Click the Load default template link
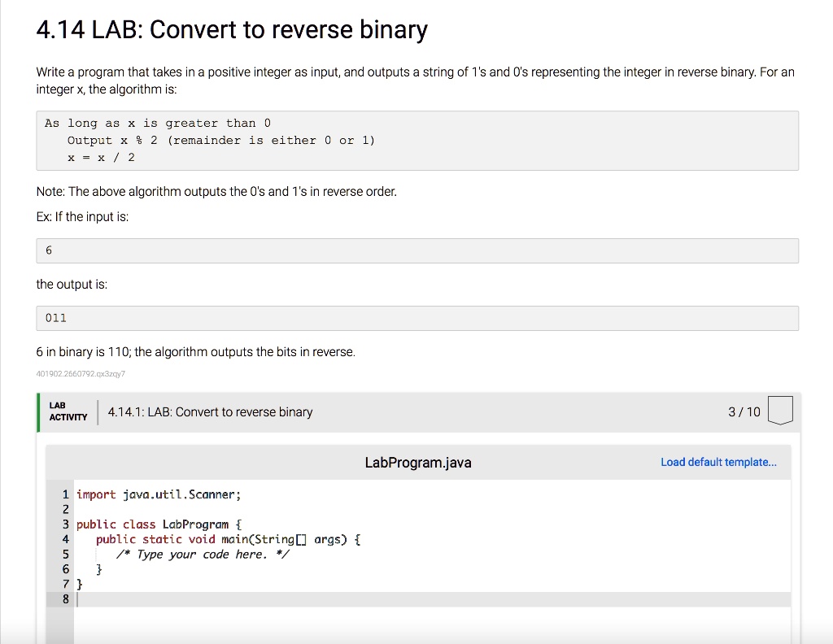 (x=718, y=462)
